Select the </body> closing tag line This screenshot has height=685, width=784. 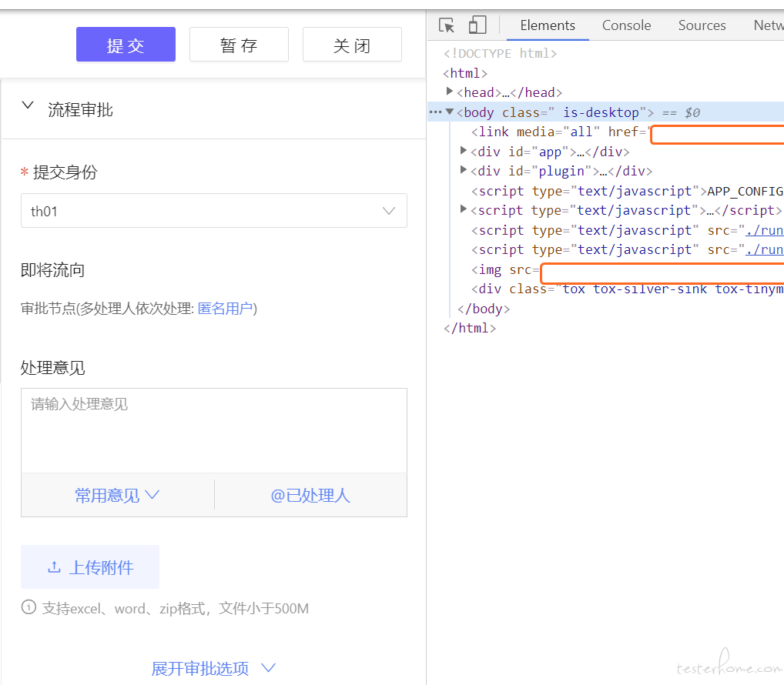(484, 309)
